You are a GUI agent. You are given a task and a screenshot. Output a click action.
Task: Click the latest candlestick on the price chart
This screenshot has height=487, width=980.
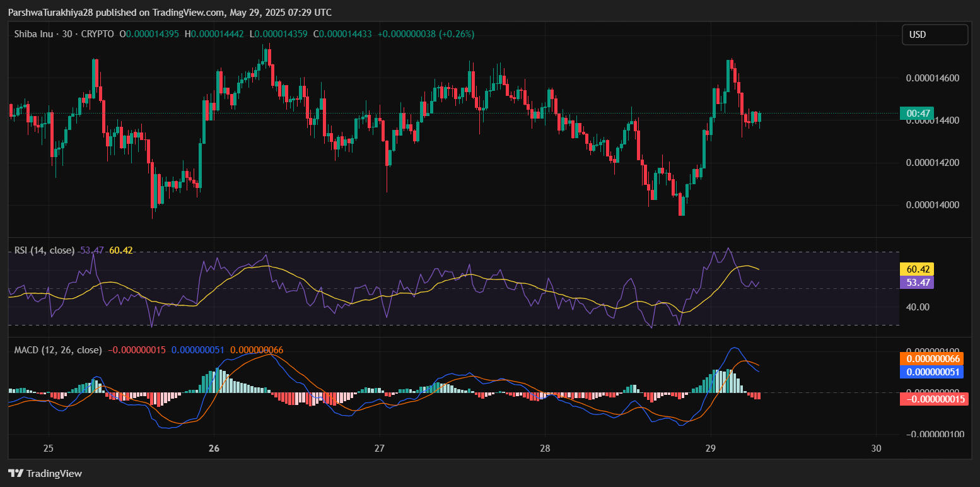point(759,117)
